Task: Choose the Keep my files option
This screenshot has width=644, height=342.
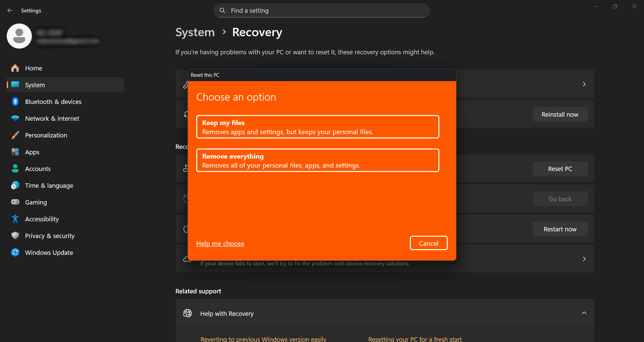Action: point(317,127)
